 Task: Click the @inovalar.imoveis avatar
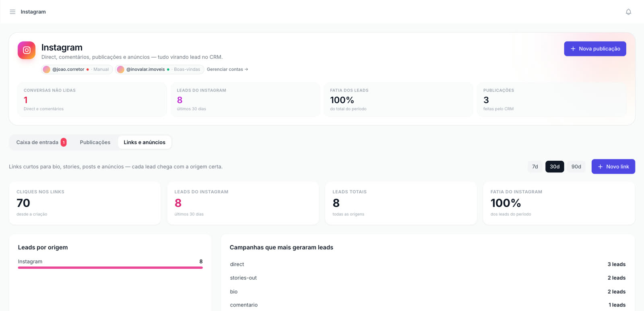tap(120, 69)
